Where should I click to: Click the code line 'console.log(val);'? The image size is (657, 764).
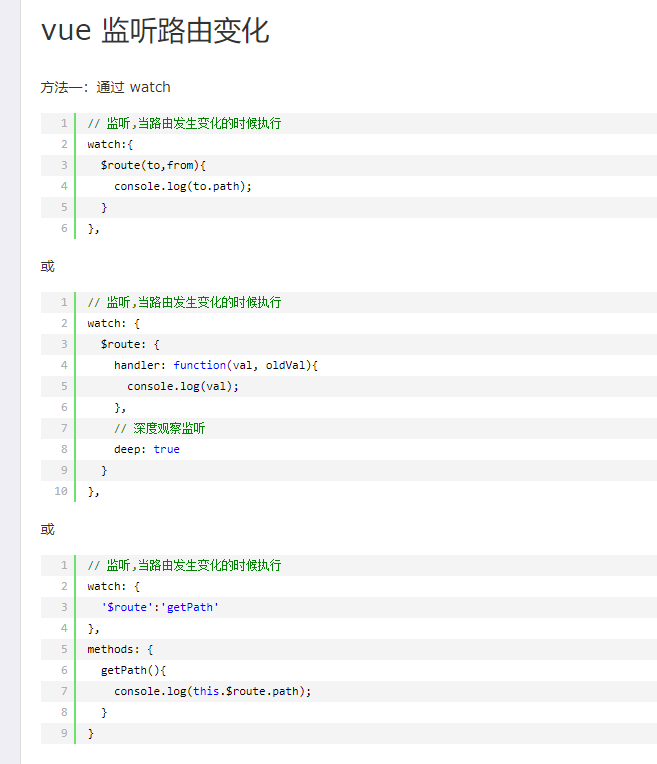183,386
